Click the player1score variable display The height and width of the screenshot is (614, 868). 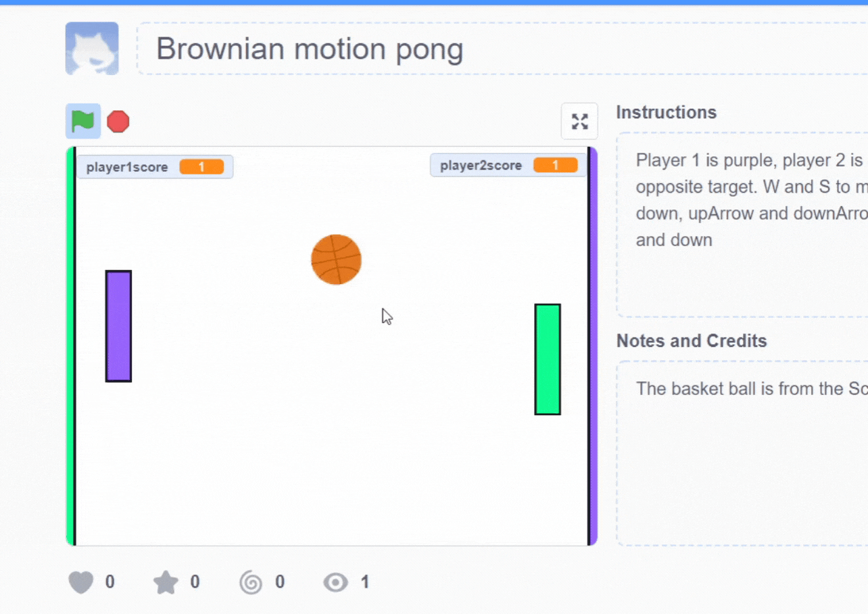[x=155, y=165]
